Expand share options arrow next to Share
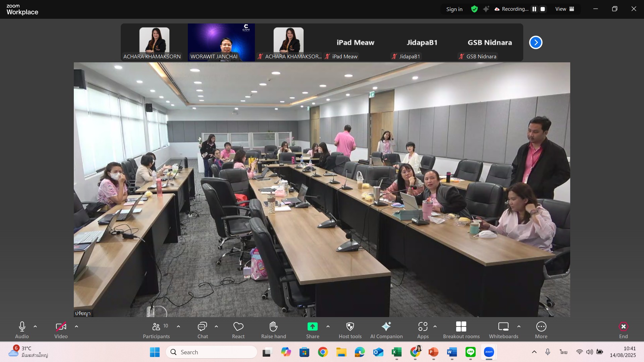The height and width of the screenshot is (362, 644). pos(328,326)
